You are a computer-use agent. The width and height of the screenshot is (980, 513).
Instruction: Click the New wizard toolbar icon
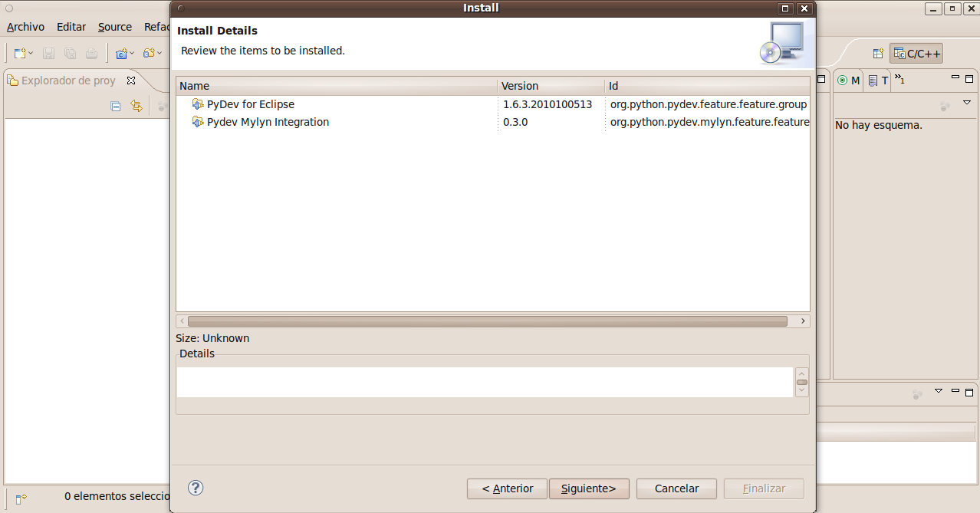point(20,53)
